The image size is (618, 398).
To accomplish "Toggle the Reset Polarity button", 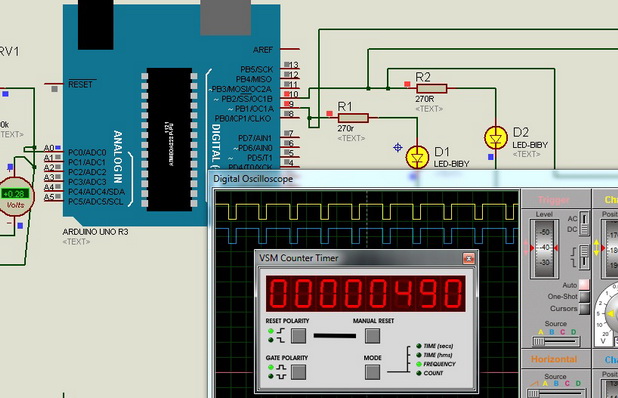I will (298, 336).
